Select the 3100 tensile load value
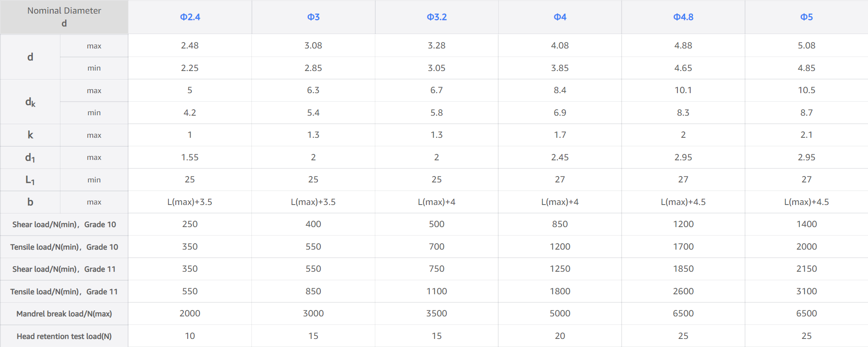This screenshot has width=868, height=347. (x=806, y=291)
